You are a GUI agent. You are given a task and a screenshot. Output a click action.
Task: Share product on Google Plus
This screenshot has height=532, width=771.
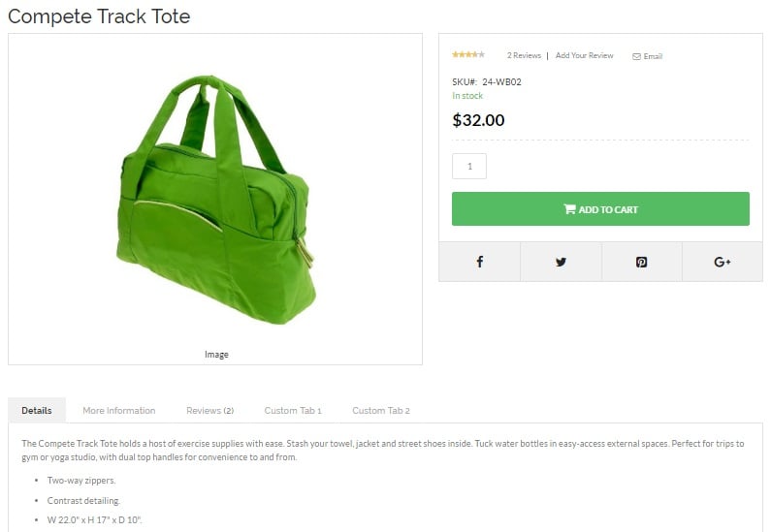point(723,262)
